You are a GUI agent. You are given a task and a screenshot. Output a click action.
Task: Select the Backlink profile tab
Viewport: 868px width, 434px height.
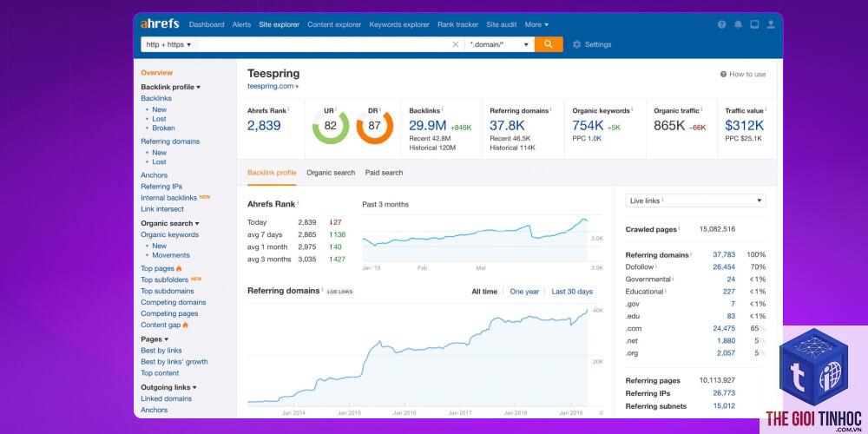click(x=272, y=173)
